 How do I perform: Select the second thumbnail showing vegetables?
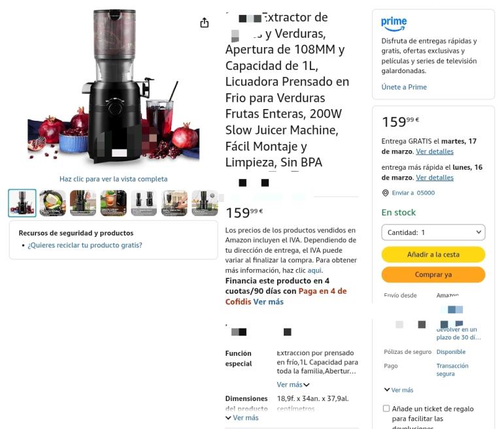pos(52,203)
